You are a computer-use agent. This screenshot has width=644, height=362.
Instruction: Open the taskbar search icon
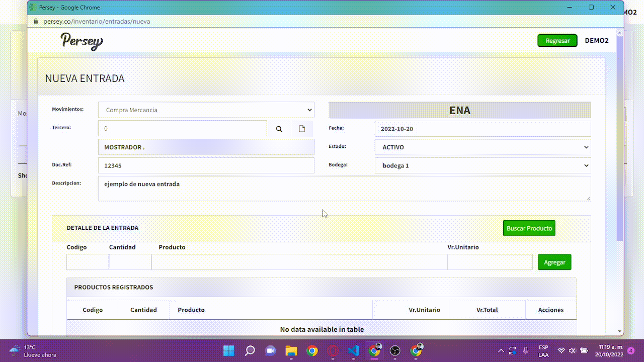click(x=250, y=350)
